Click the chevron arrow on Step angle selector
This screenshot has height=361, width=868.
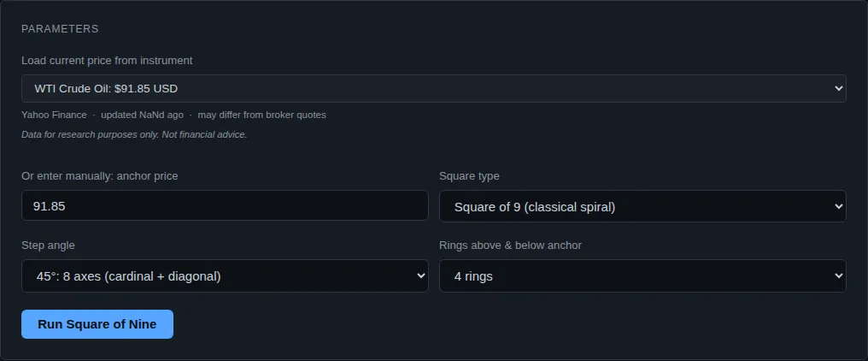point(420,276)
